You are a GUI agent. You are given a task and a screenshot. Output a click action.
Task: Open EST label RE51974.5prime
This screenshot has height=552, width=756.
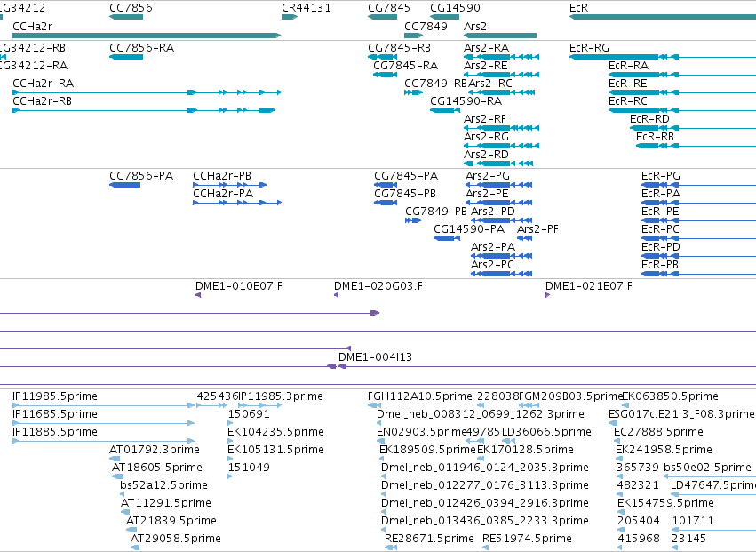(x=527, y=539)
